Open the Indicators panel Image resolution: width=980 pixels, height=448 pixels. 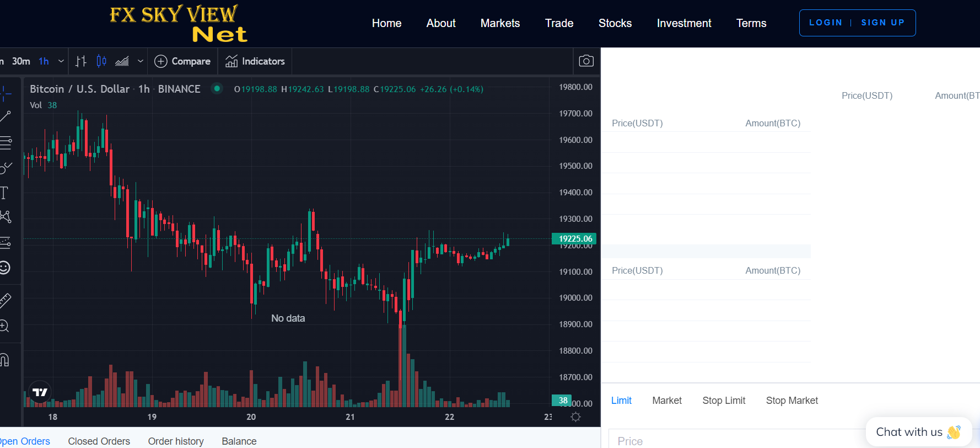255,61
